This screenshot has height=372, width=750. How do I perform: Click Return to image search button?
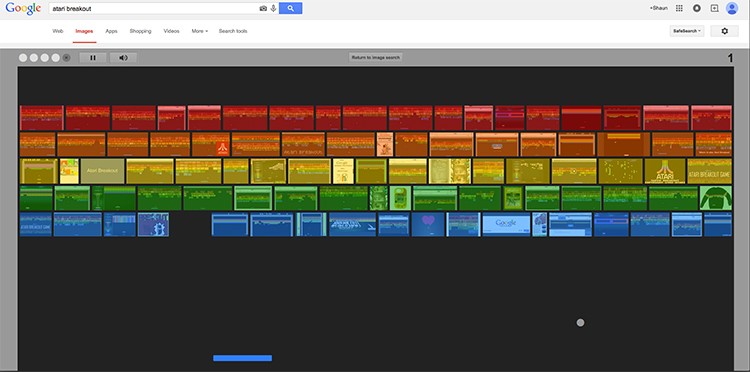[x=375, y=57]
